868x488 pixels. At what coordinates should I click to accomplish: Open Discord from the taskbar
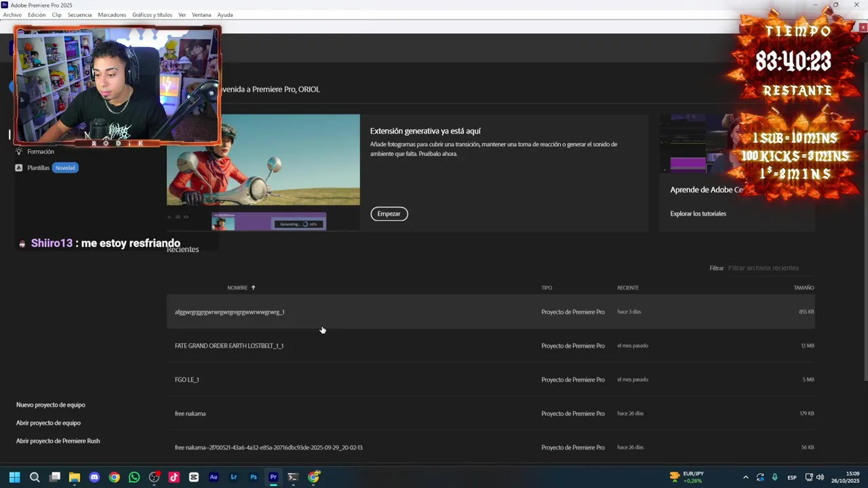pyautogui.click(x=94, y=477)
